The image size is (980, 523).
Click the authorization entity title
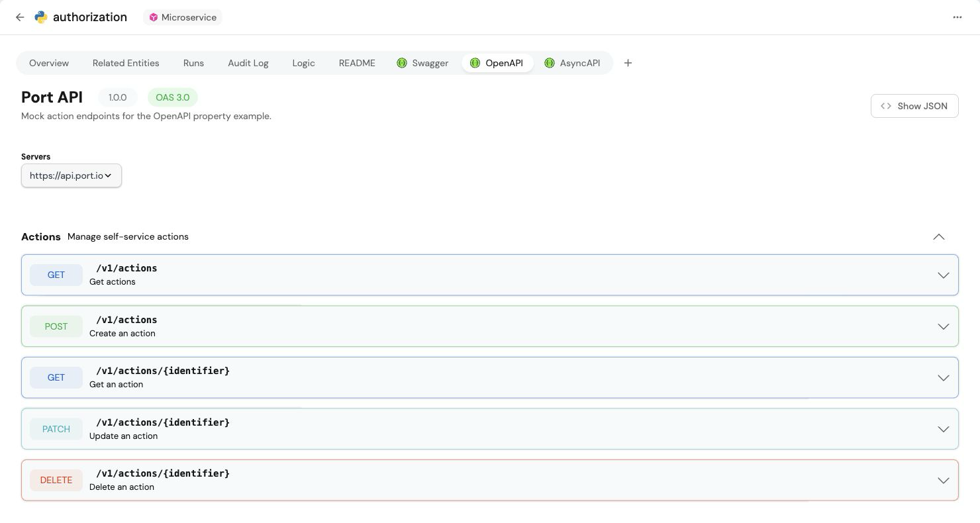(x=90, y=17)
